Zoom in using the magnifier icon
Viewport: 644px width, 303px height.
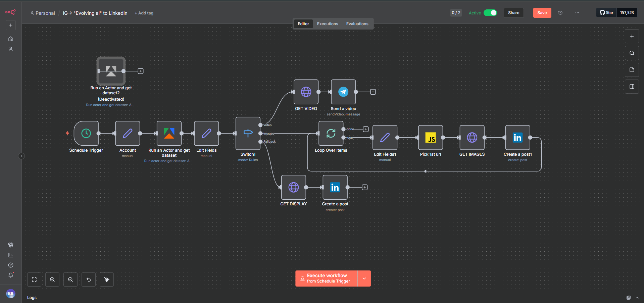pos(52,279)
